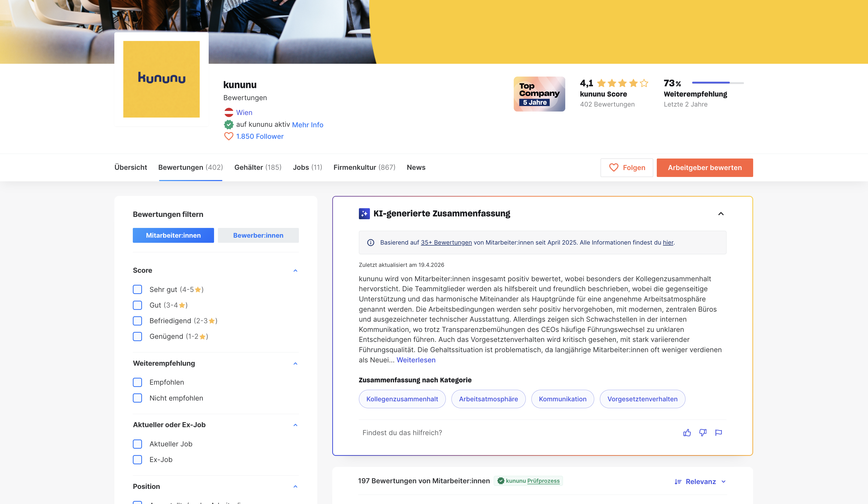Click Arbeitgeber bewerten button
Screen dimensions: 868x504
pyautogui.click(x=705, y=167)
